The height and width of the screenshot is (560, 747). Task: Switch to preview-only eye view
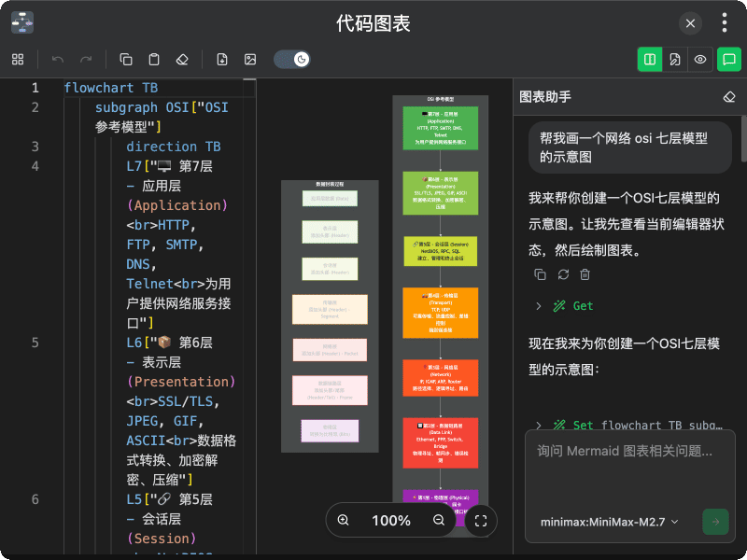coord(699,59)
